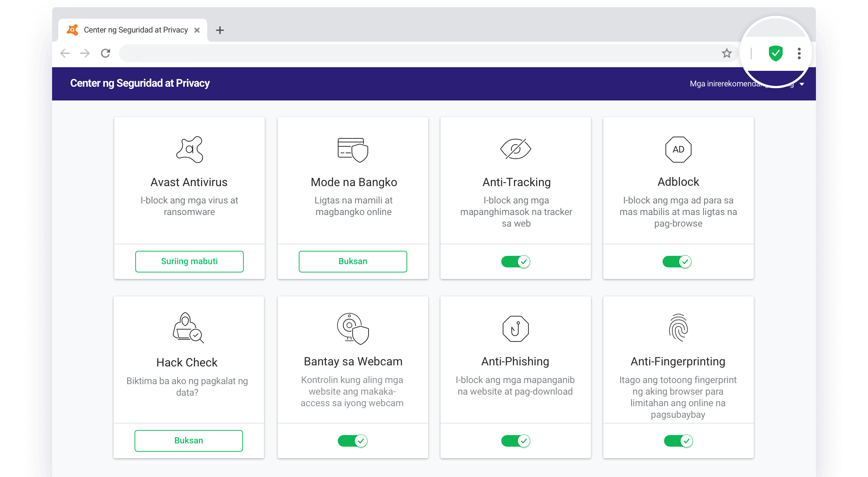
Task: Toggle Bantay sa Webcam protection off
Action: point(353,441)
